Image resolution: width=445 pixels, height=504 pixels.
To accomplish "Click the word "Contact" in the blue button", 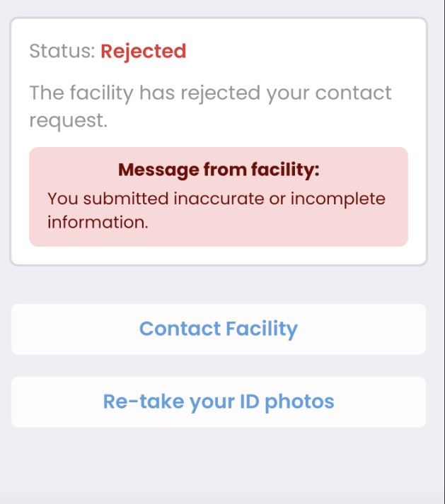I will point(180,329).
